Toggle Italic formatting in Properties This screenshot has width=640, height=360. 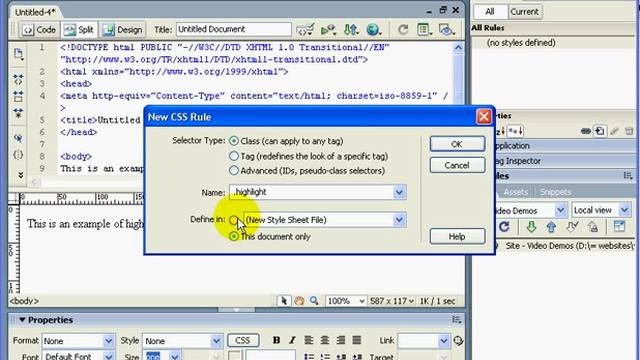(x=292, y=340)
